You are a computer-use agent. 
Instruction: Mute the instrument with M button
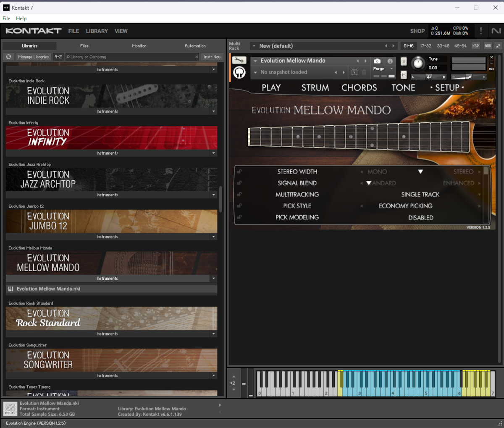pos(404,75)
